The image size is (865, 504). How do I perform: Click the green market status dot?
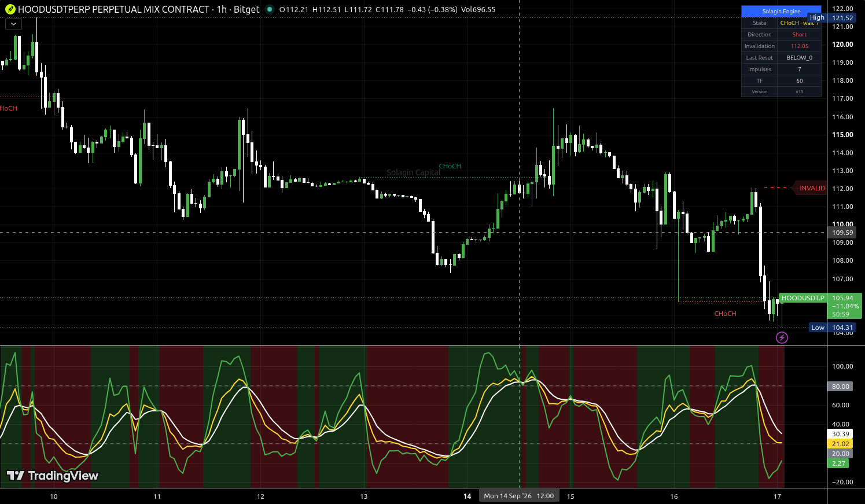tap(270, 9)
